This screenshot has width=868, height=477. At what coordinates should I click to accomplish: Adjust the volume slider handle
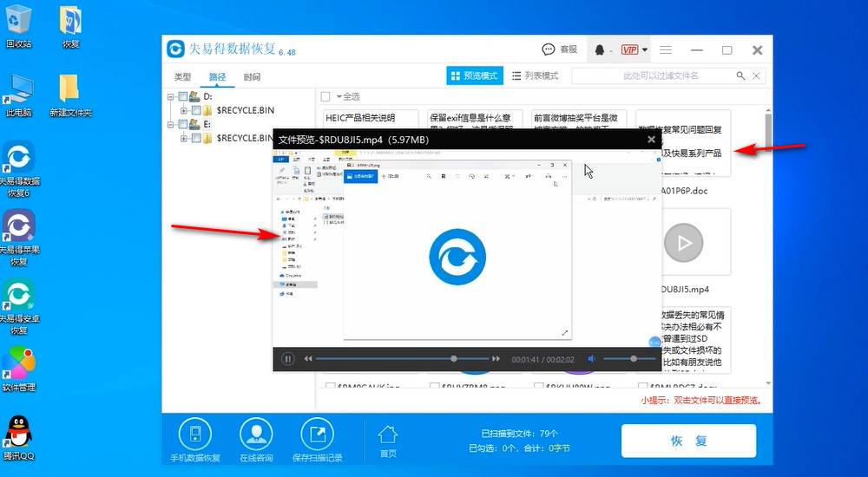[x=634, y=359]
